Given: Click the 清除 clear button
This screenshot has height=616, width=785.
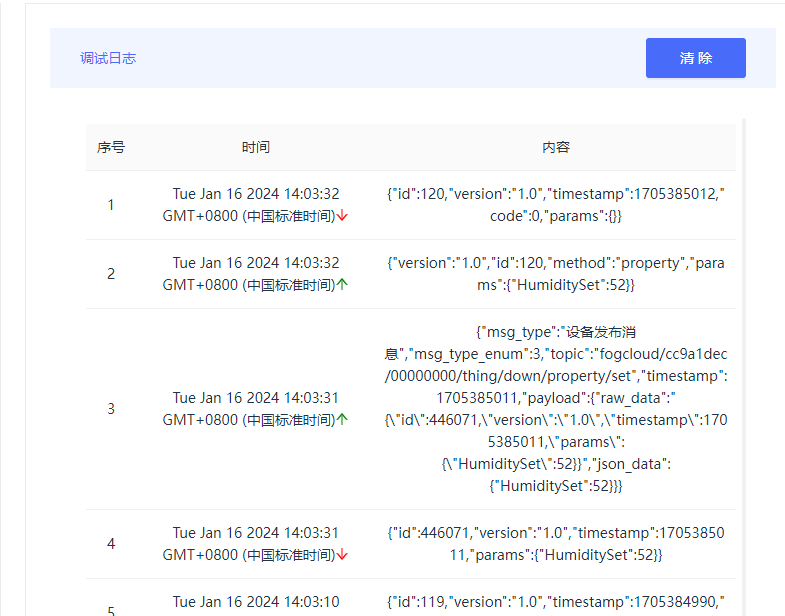Looking at the screenshot, I should coord(695,58).
